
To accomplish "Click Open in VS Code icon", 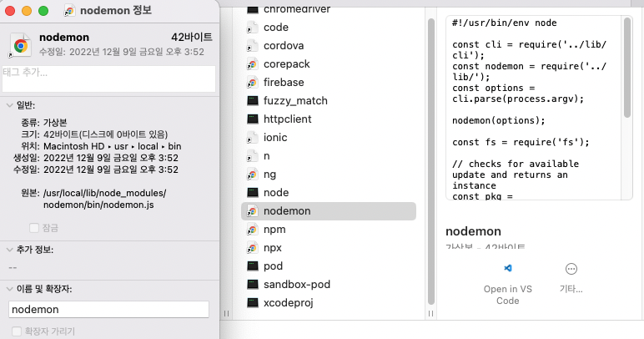I will click(508, 268).
